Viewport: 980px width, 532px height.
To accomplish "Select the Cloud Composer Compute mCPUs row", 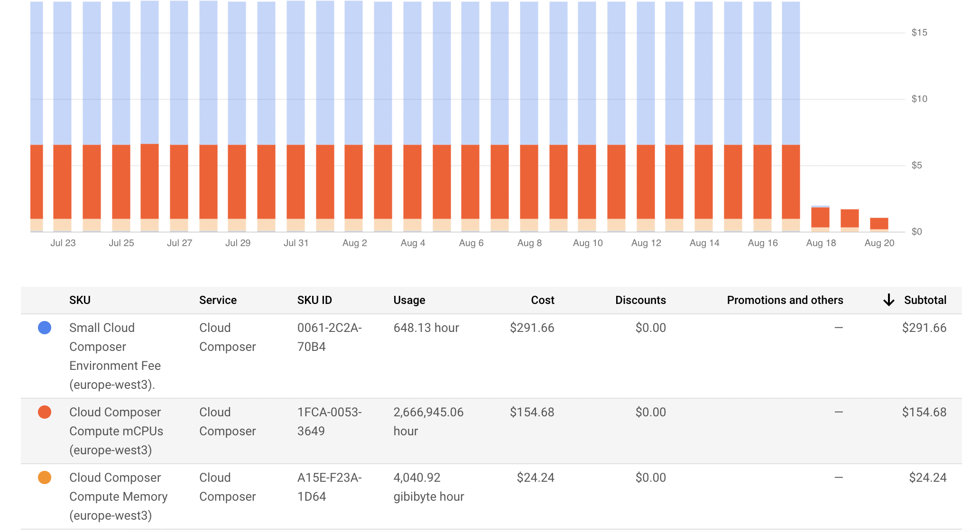I will 116,431.
